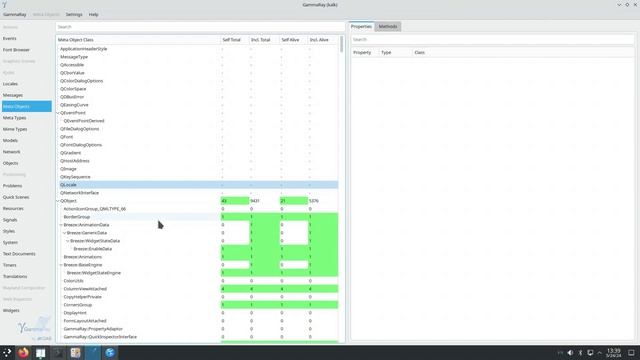The height and width of the screenshot is (360, 640).
Task: Collapse the QObject tree node
Action: [x=58, y=201]
